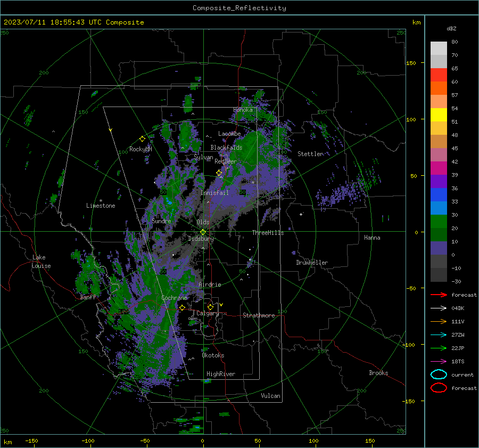Select the 51 dBZ yellow color swatch

pos(439,115)
